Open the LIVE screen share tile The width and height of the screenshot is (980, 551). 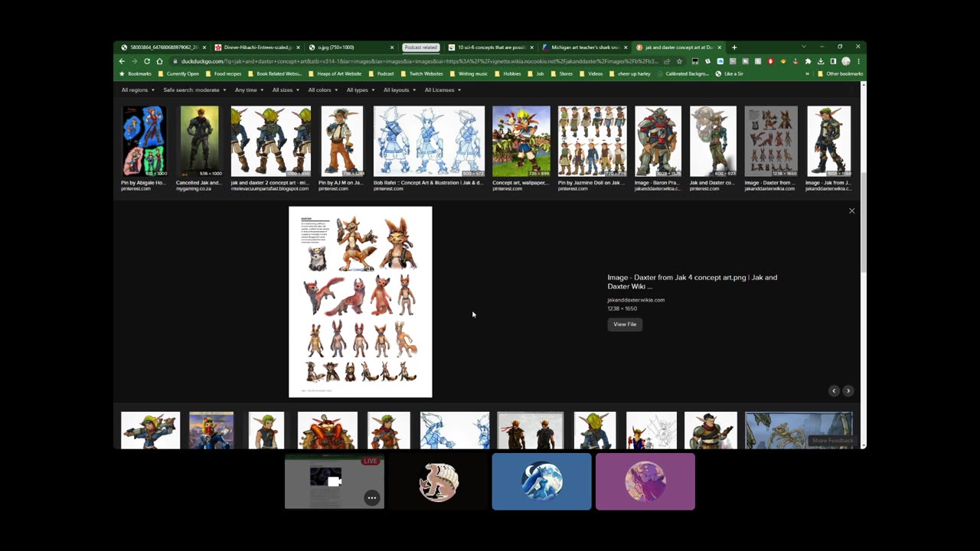click(x=335, y=481)
